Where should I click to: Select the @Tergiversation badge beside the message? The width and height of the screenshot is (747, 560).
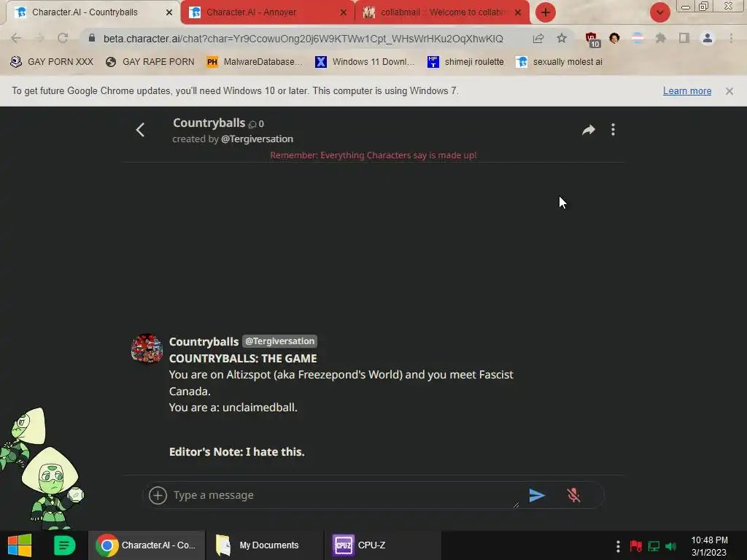pos(279,341)
